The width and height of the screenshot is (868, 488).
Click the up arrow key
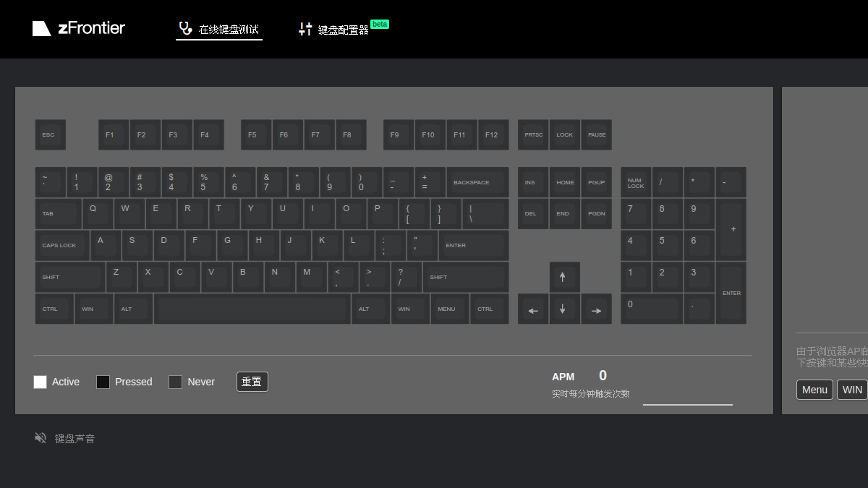point(564,277)
